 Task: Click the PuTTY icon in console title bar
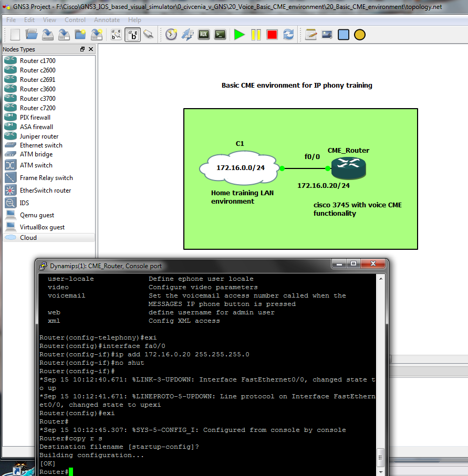43,266
